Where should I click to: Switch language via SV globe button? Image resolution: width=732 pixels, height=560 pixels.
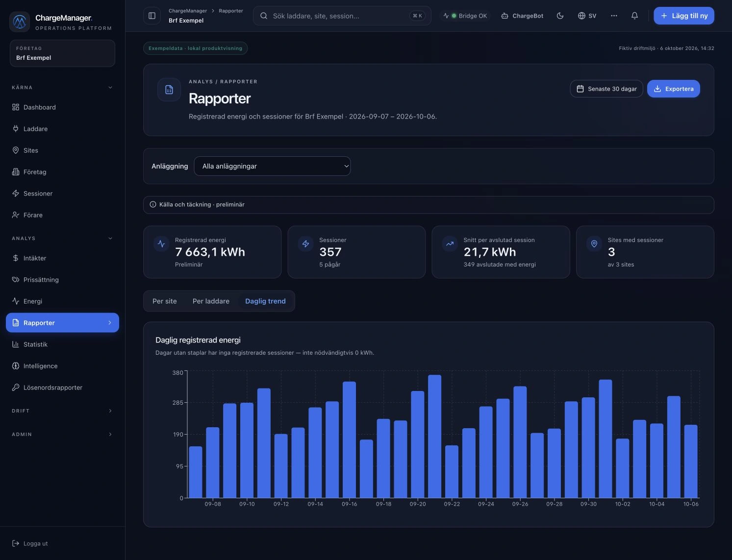(587, 16)
